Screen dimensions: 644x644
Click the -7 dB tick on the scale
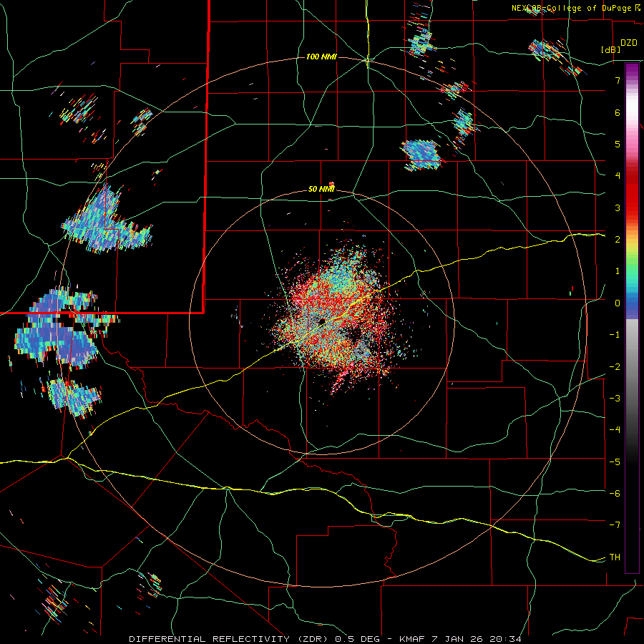coord(615,525)
